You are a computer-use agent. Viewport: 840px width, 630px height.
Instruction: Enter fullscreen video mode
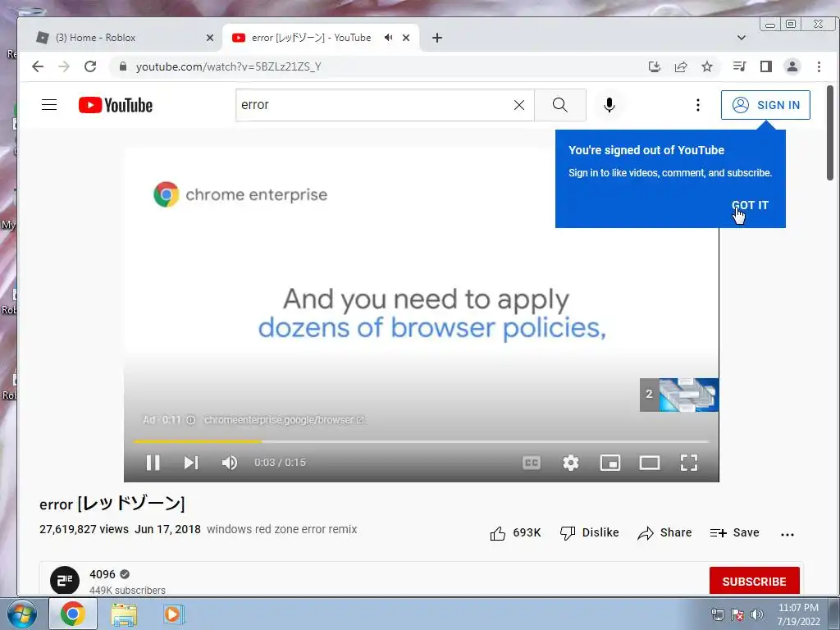point(689,463)
